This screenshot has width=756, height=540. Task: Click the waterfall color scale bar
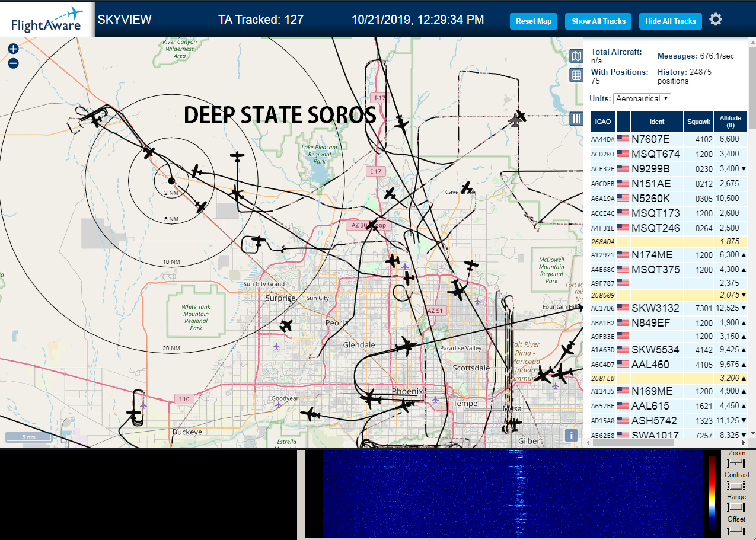click(712, 493)
